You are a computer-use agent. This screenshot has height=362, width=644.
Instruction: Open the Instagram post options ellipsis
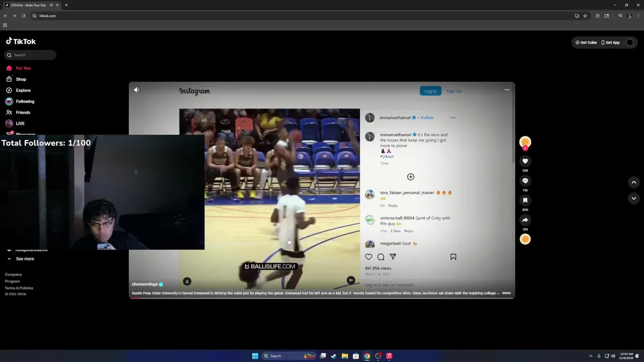pyautogui.click(x=453, y=118)
